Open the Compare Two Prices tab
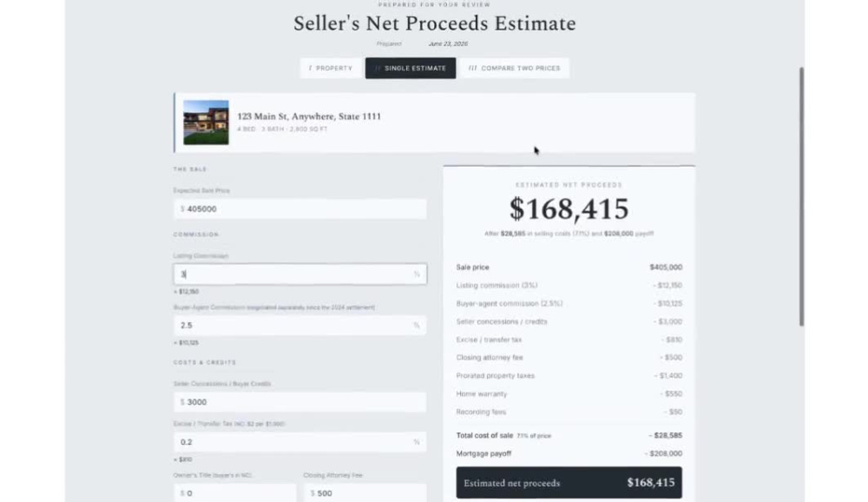Viewport: 868px width, 502px height. pyautogui.click(x=514, y=68)
